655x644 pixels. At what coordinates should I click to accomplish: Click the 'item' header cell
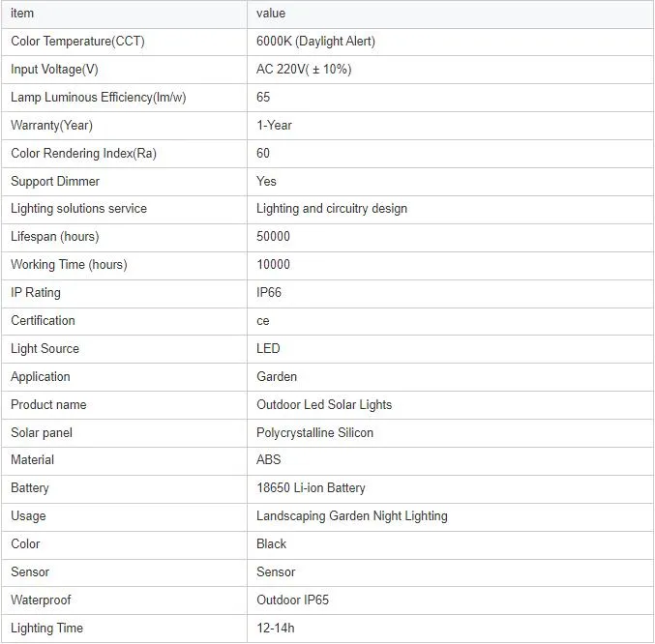(22, 14)
